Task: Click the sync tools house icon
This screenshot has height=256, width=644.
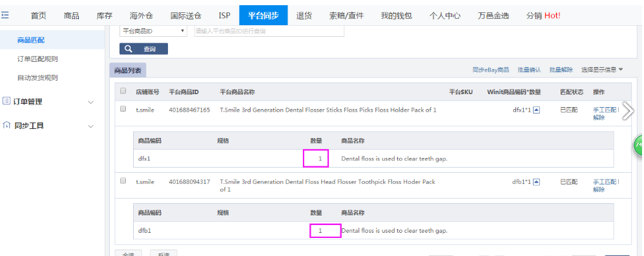Action: click(6, 125)
